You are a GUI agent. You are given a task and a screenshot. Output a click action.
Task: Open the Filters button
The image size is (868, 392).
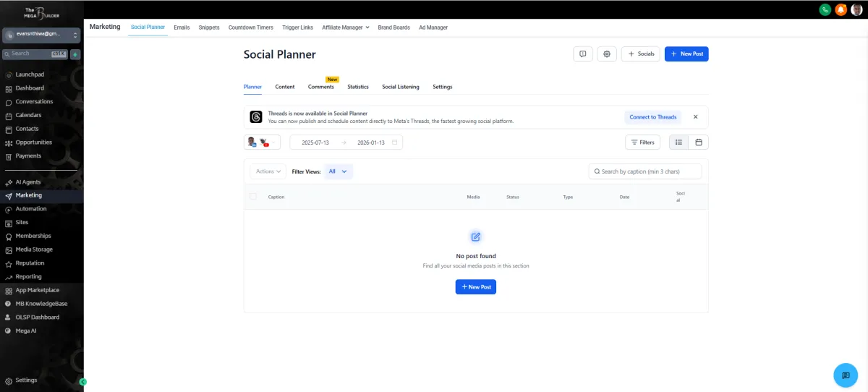[642, 142]
